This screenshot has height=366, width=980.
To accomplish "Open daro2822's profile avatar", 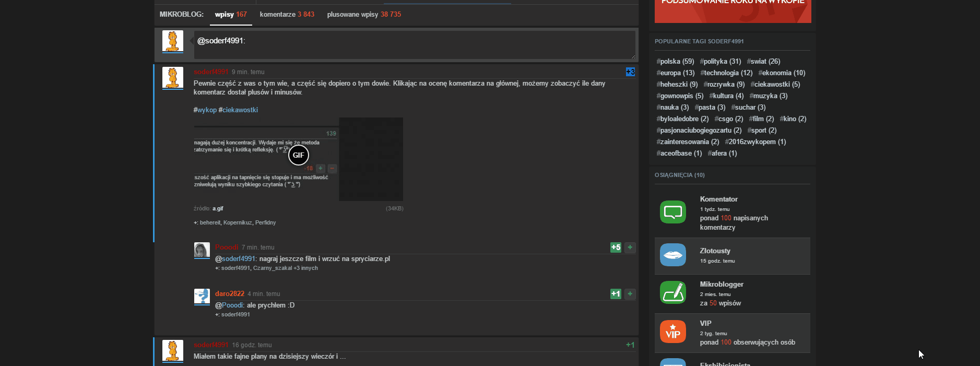I will pyautogui.click(x=202, y=297).
